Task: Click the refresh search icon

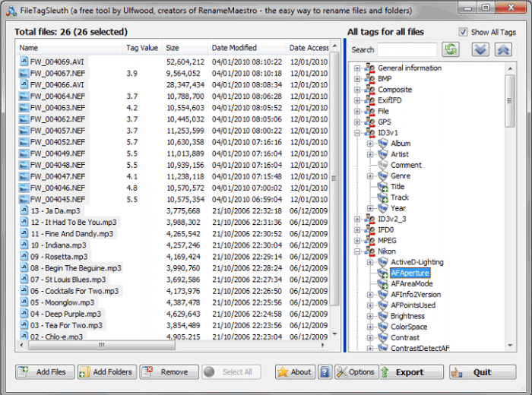Action: pos(451,49)
